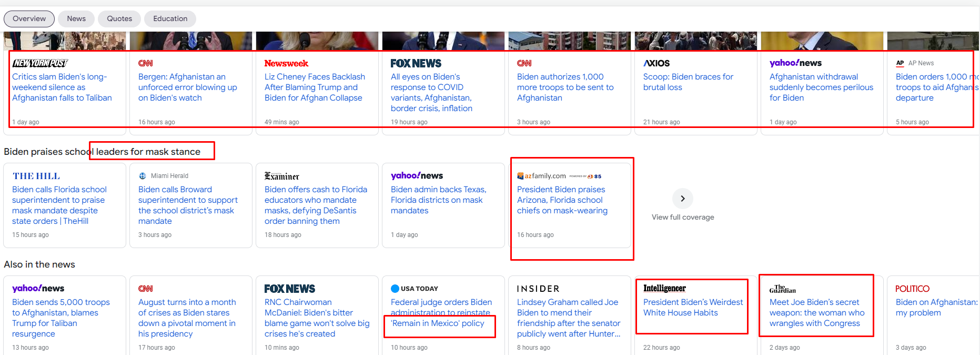Click Yahoo News logo above 'Biden sends 5,000 troops'
The width and height of the screenshot is (980, 355).
point(38,289)
